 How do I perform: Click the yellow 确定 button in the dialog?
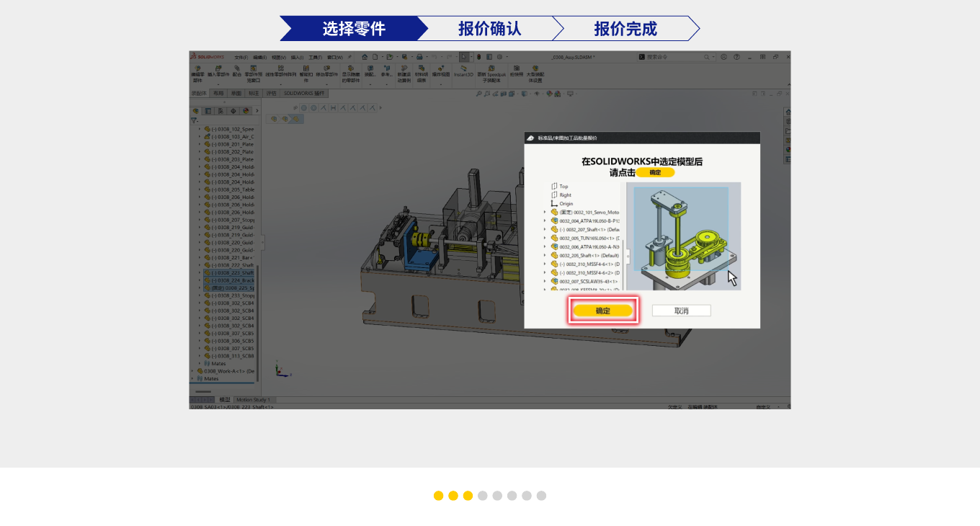click(603, 311)
